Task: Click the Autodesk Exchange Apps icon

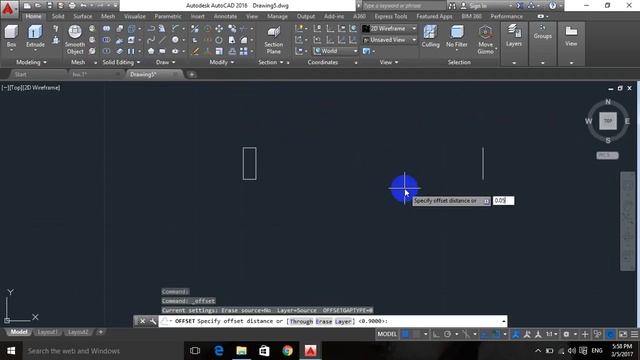Action: coord(520,6)
